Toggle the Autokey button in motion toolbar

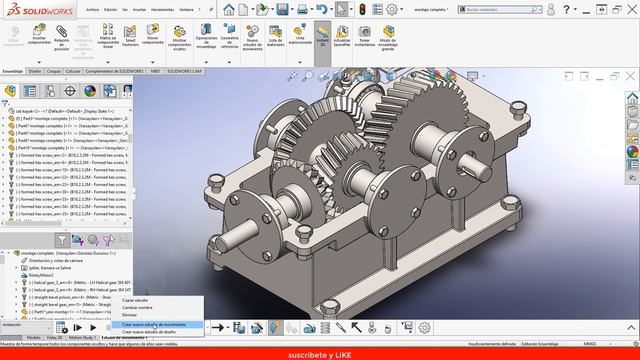coord(276,327)
